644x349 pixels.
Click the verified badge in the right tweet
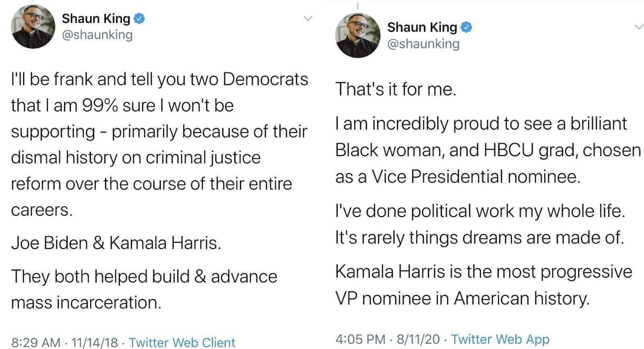(x=466, y=27)
